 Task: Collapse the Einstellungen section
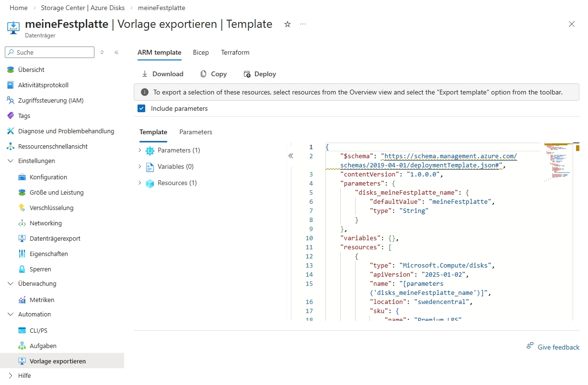[11, 161]
